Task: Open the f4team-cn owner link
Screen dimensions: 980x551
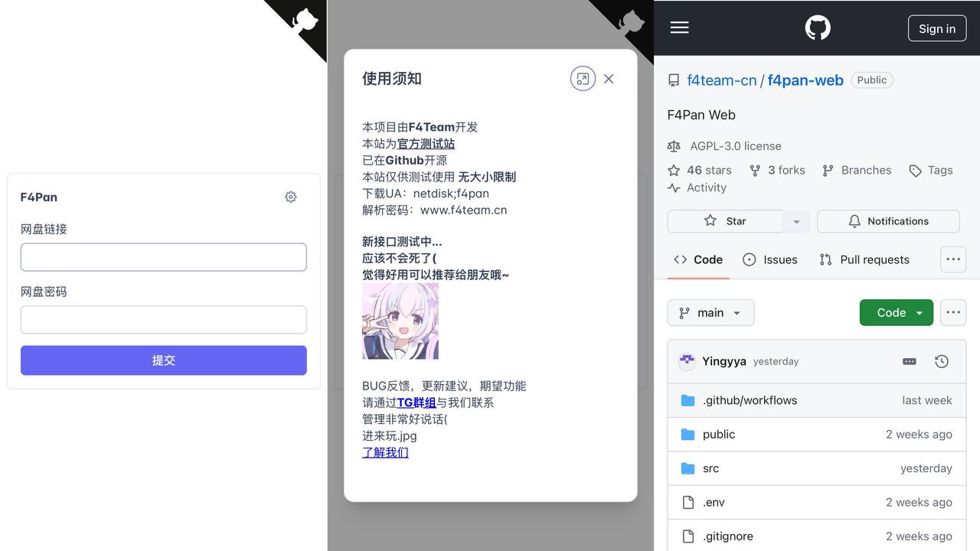Action: coord(722,80)
